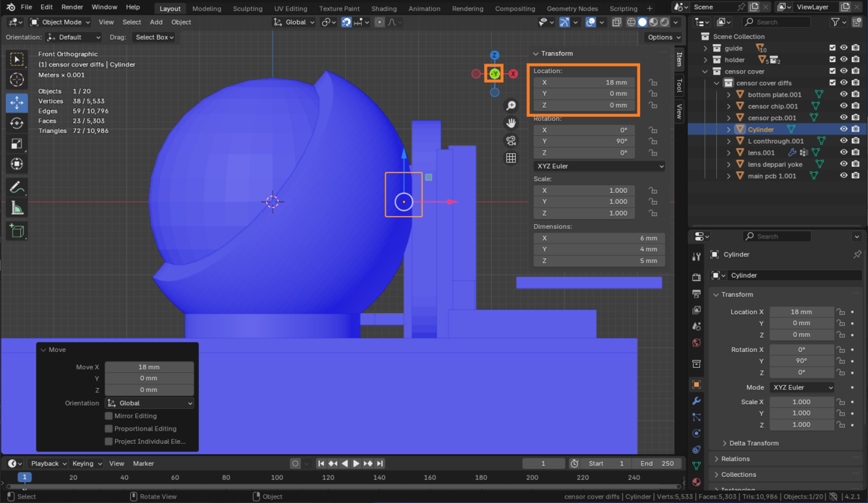Open the Orientation Global dropdown in Move panel
The image size is (868, 503).
tap(150, 403)
